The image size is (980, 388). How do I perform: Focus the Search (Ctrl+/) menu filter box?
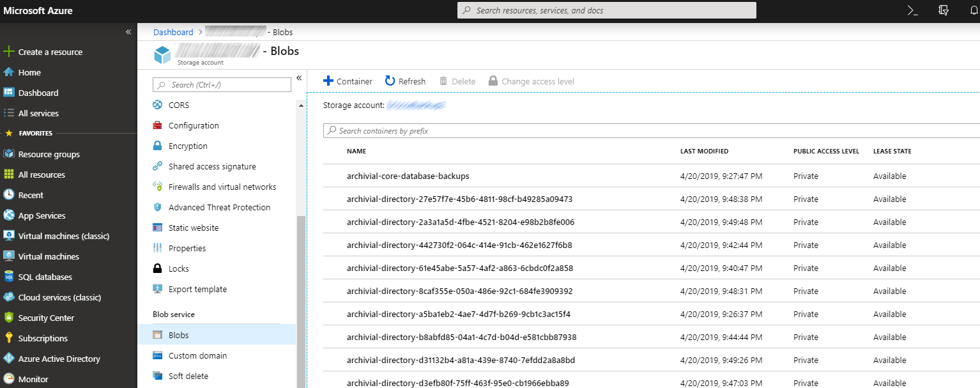(x=222, y=84)
